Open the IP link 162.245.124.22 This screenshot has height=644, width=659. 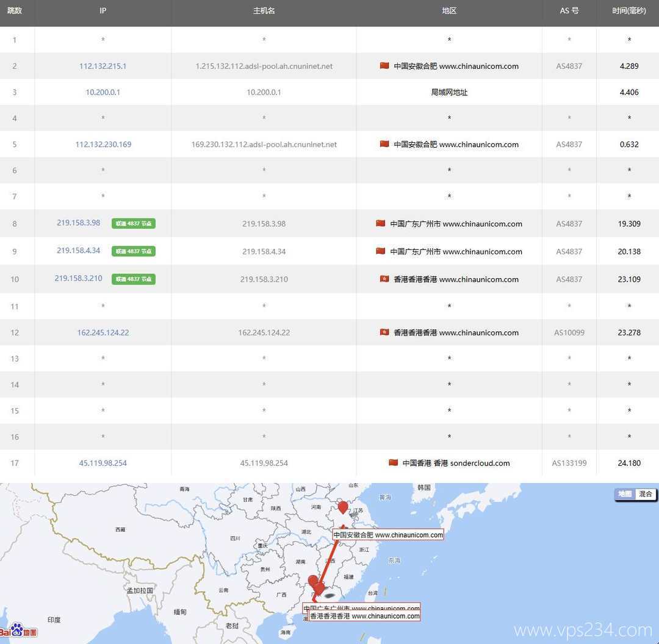[x=103, y=332]
